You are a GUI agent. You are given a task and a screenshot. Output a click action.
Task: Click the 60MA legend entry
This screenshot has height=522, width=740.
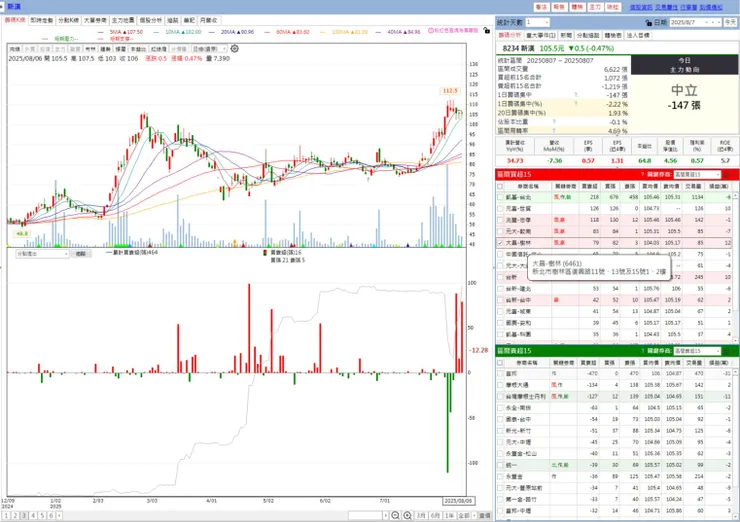pyautogui.click(x=287, y=32)
